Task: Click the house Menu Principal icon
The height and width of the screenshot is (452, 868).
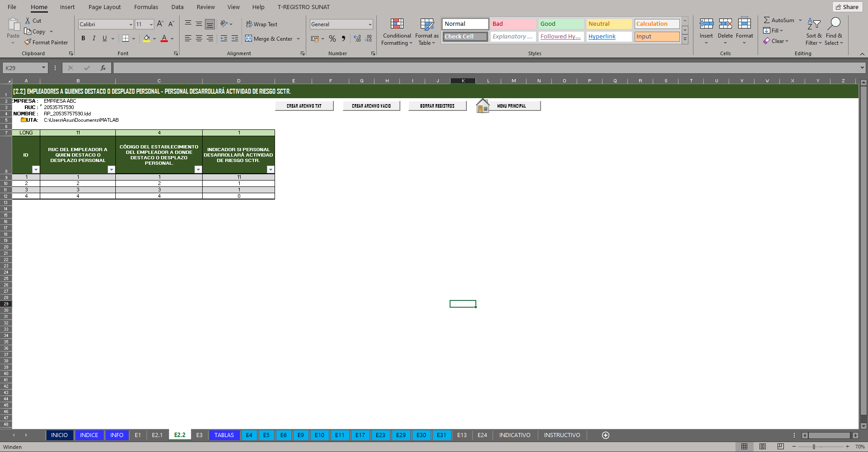Action: coord(483,105)
